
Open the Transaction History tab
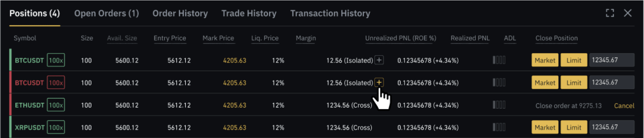[x=330, y=13]
